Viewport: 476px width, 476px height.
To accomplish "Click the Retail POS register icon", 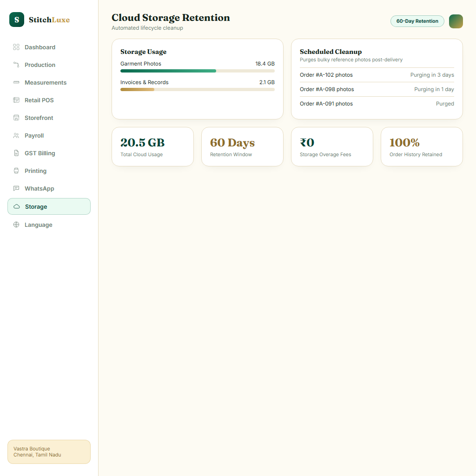I will (x=16, y=100).
